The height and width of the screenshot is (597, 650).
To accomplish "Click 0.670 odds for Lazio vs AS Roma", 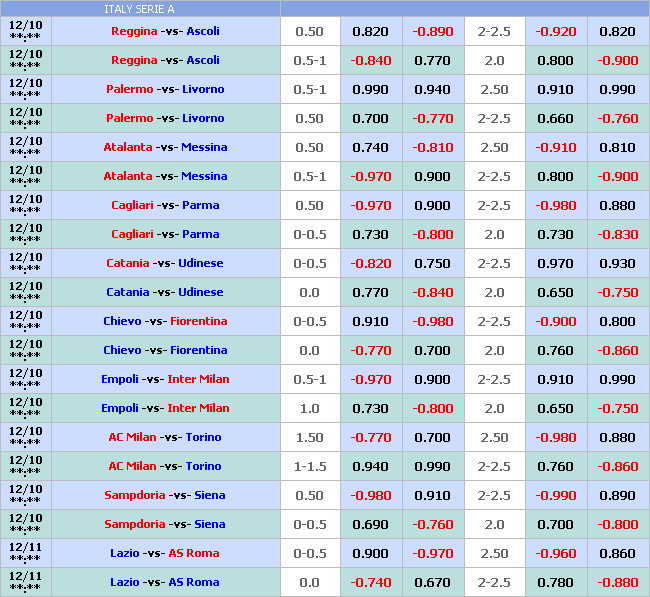I will coord(433,582).
